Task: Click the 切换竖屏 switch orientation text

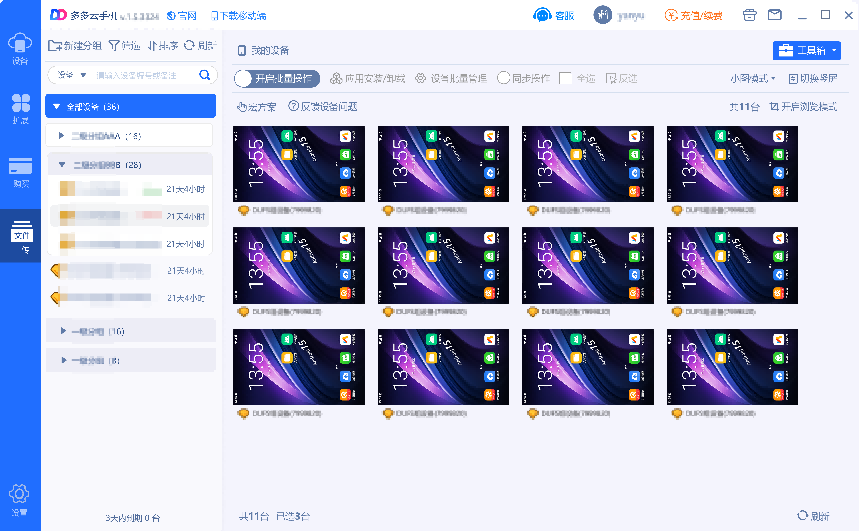Action: click(x=818, y=78)
